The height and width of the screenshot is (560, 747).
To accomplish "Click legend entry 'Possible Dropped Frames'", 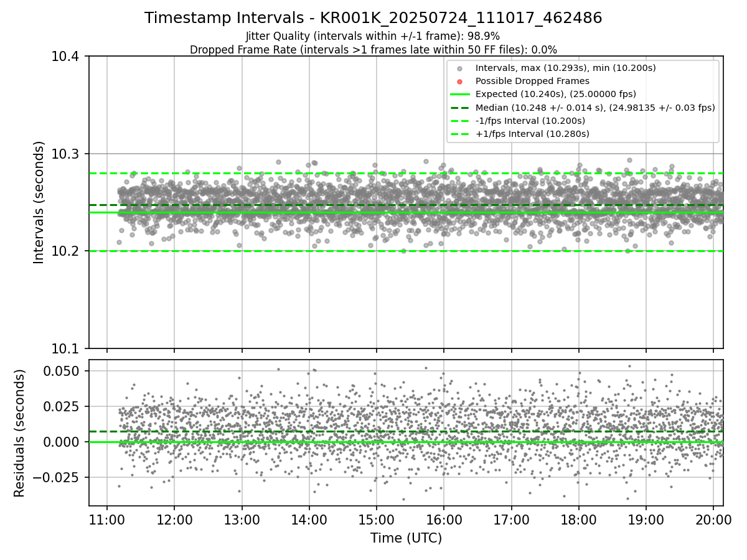I will (532, 81).
